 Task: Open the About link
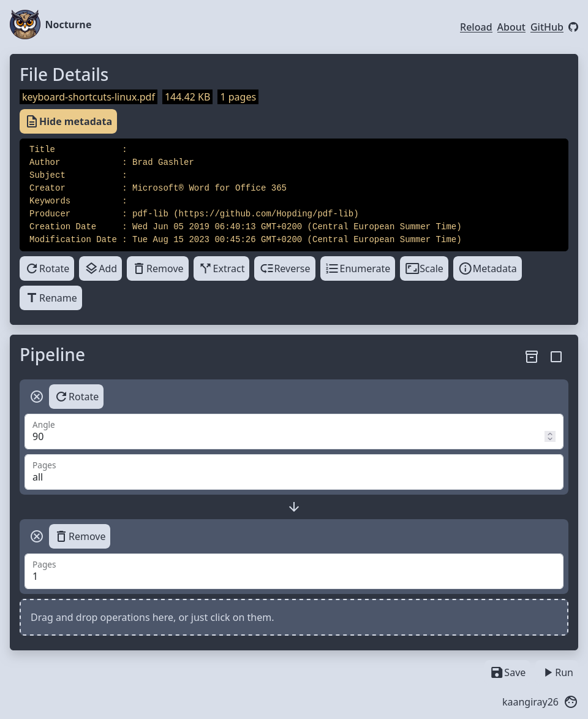[x=511, y=27]
